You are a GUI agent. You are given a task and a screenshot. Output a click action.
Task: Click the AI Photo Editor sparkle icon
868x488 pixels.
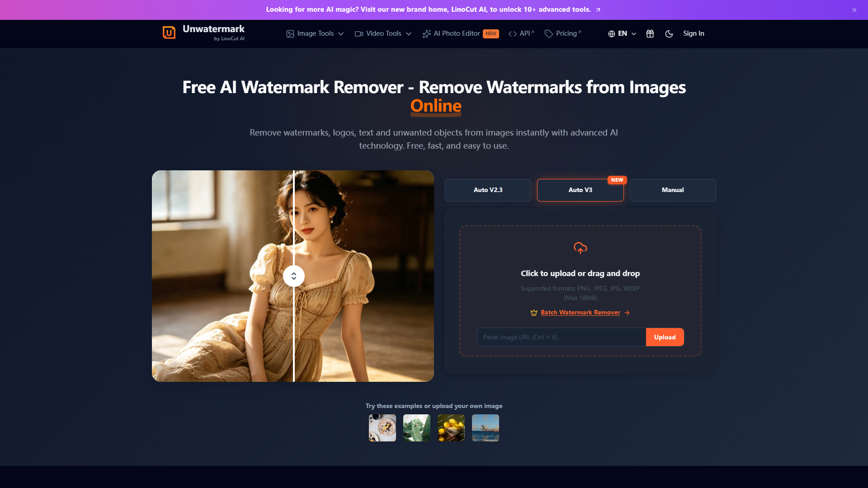(x=427, y=34)
